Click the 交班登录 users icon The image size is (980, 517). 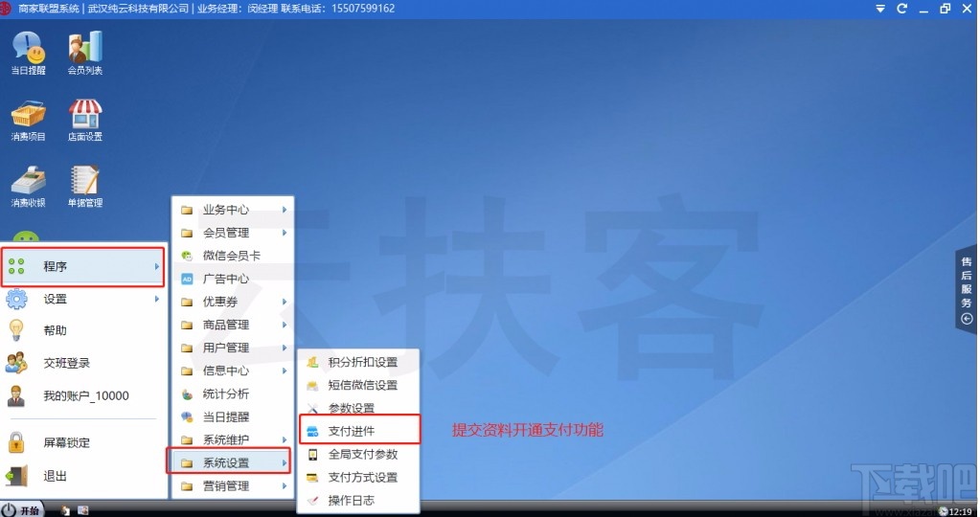pos(16,363)
